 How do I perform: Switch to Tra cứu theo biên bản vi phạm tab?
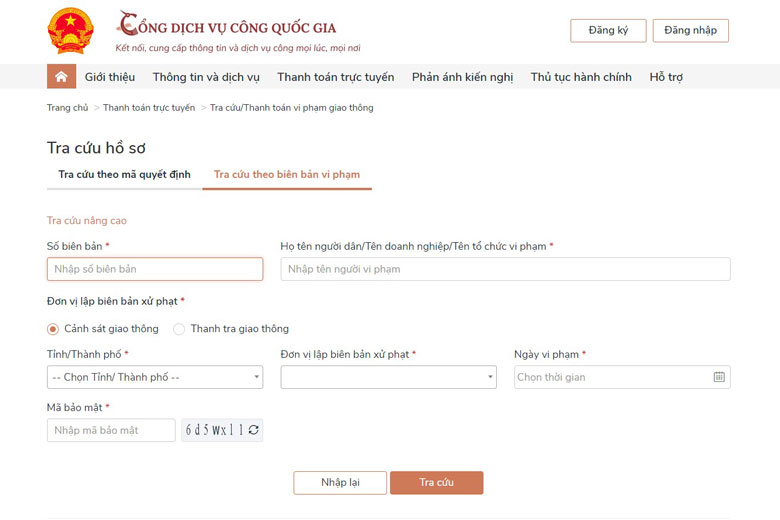pyautogui.click(x=287, y=175)
